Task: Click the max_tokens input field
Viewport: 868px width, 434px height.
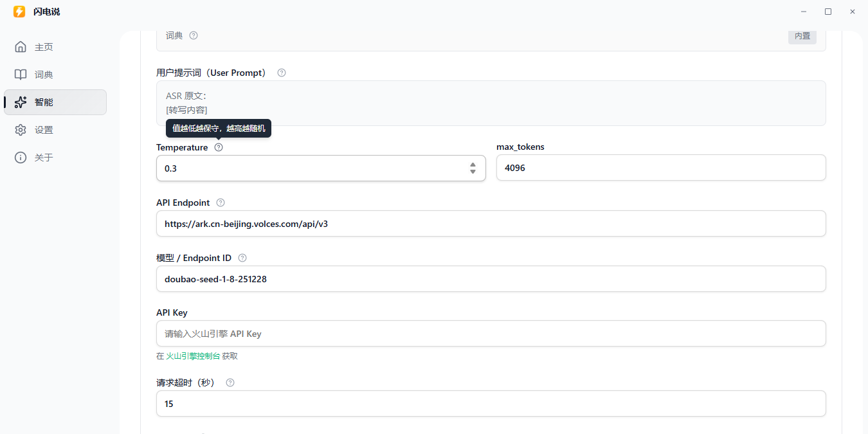Action: tap(661, 168)
